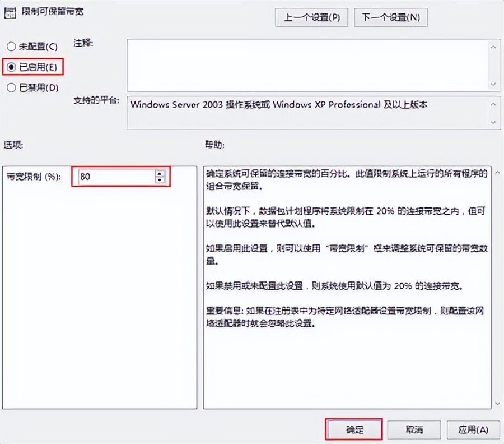Go to 下一个设置(N)

tap(391, 17)
